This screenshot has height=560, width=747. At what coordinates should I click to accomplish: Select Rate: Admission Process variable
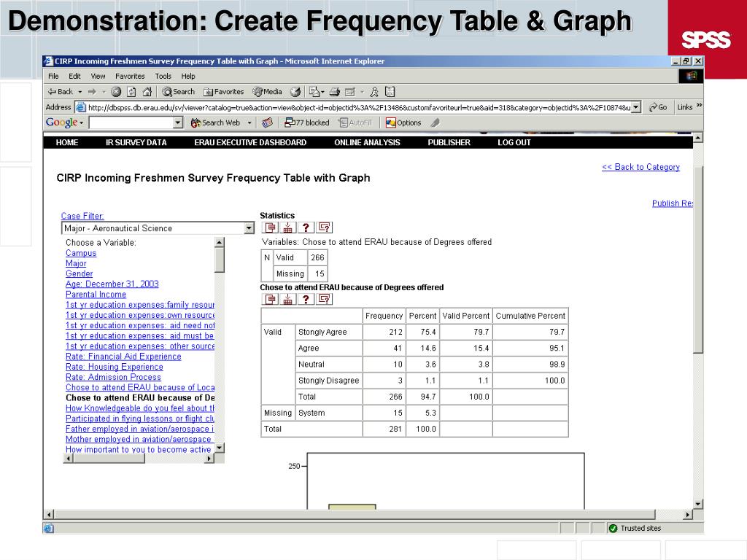pyautogui.click(x=113, y=377)
